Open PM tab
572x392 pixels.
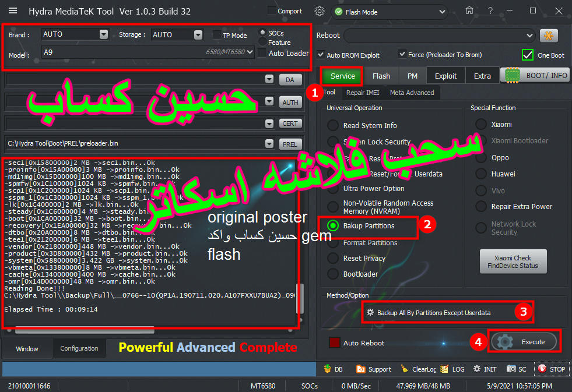[x=412, y=76]
